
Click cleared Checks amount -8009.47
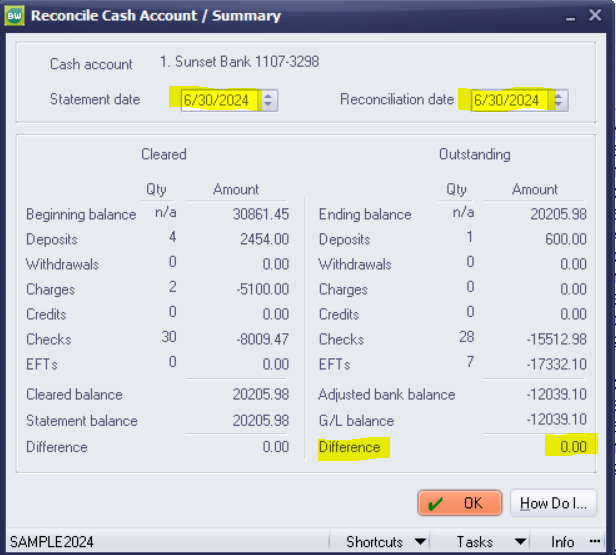coord(262,339)
